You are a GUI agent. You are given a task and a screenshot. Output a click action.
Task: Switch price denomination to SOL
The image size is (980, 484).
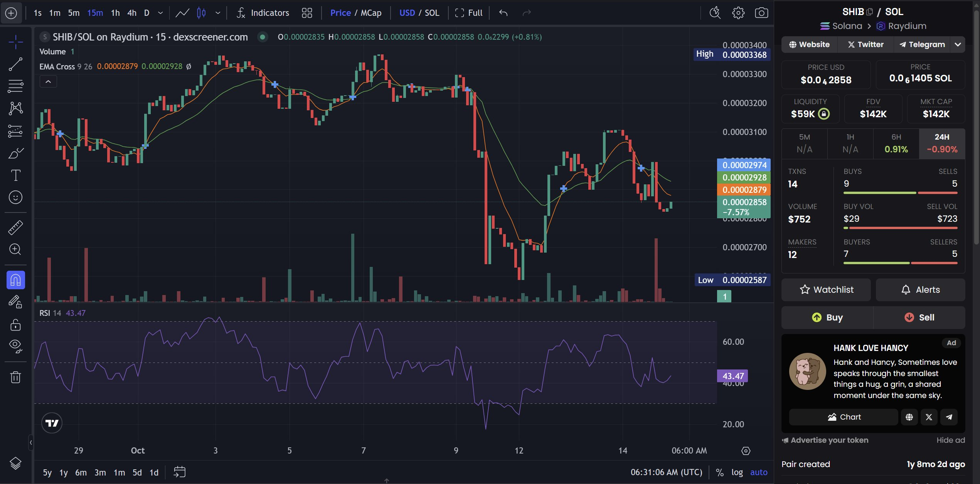(433, 13)
